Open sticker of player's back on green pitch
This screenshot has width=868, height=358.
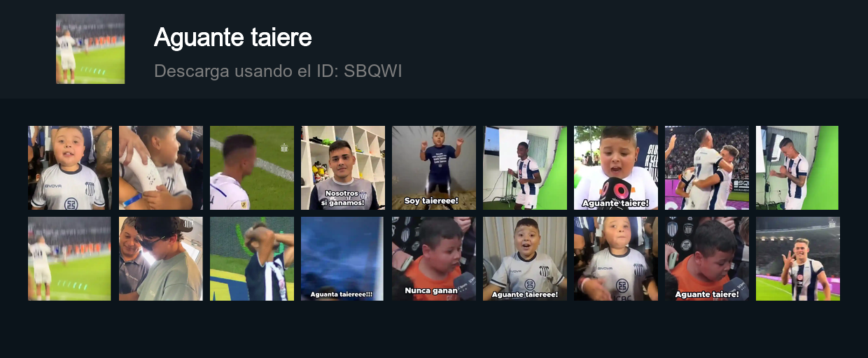(252, 168)
